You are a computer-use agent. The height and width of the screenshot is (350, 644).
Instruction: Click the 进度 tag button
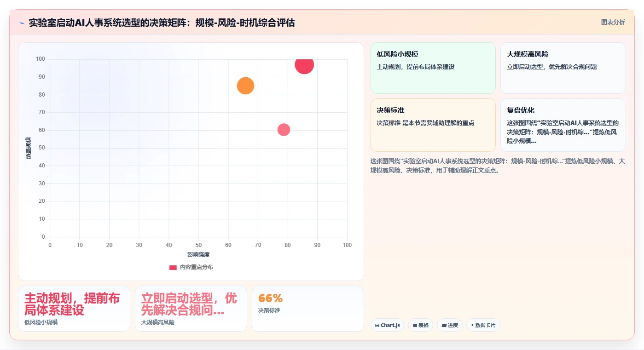coord(450,325)
